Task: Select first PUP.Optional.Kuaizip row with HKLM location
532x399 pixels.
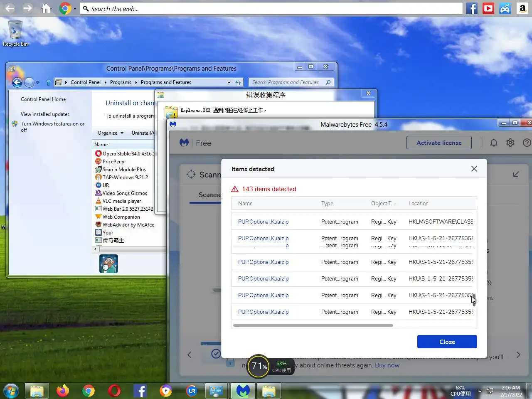Action: tap(352, 222)
